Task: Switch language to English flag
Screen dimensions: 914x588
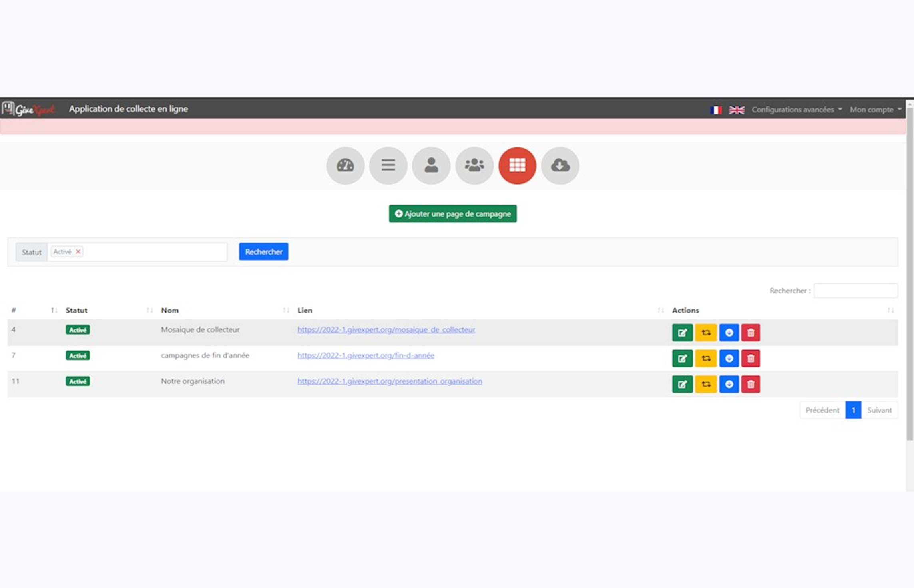Action: click(x=737, y=110)
